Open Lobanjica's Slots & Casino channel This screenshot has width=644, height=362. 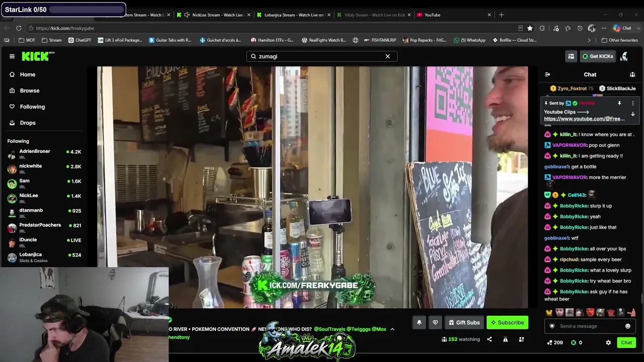point(44,257)
